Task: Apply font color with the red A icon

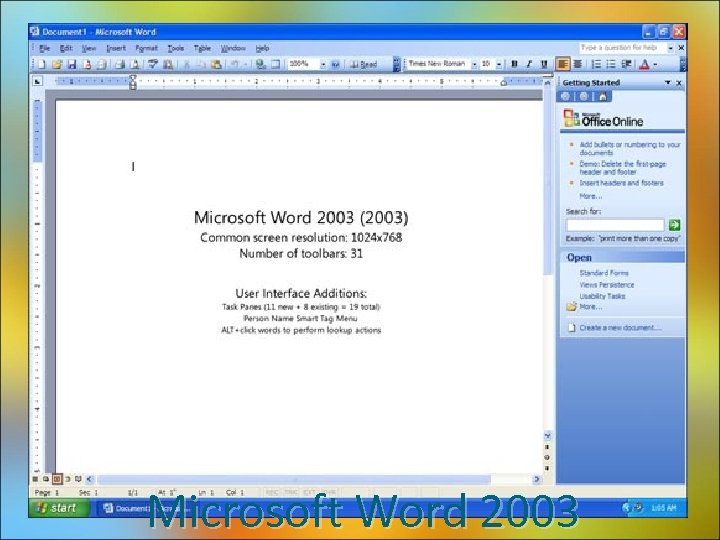Action: point(644,64)
